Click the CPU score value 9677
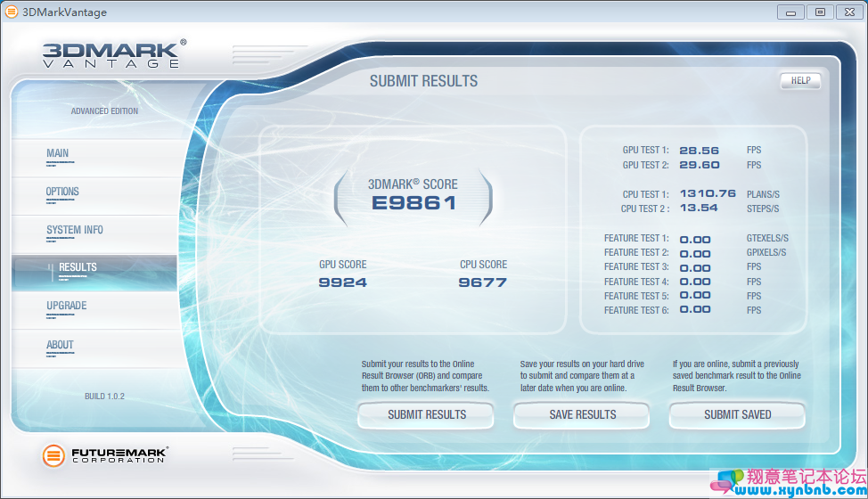Viewport: 868px width, 499px height. click(483, 282)
